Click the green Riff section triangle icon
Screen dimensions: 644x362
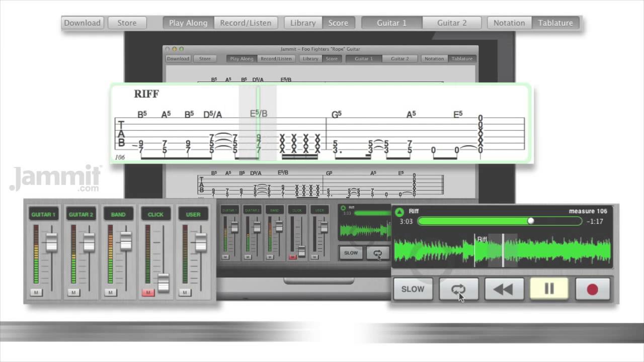pyautogui.click(x=399, y=212)
